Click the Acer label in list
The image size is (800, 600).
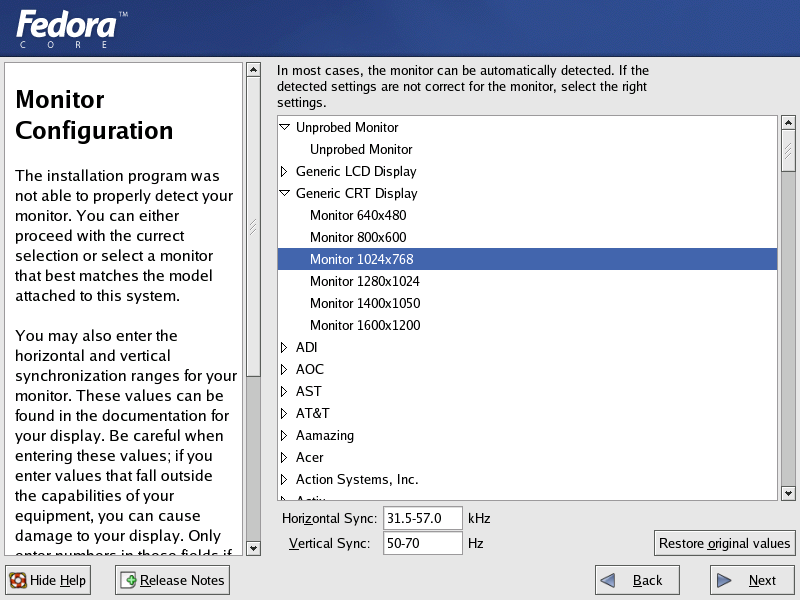pyautogui.click(x=310, y=457)
